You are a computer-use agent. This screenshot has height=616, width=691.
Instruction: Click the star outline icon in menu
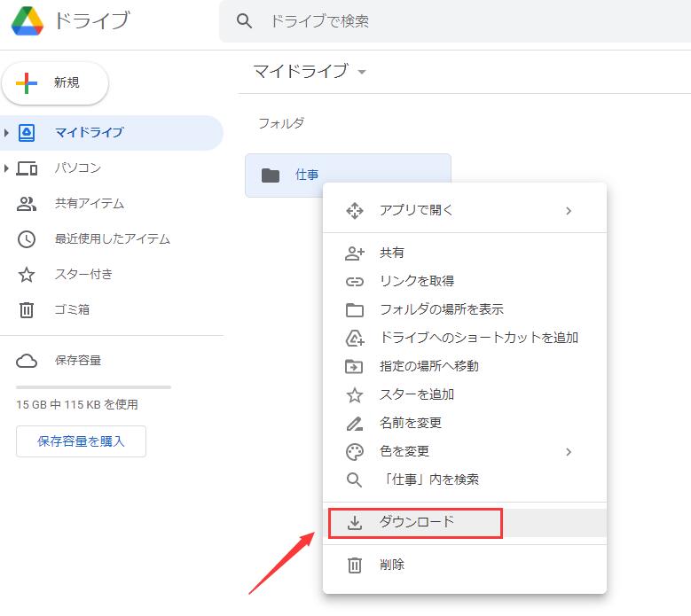pos(355,395)
